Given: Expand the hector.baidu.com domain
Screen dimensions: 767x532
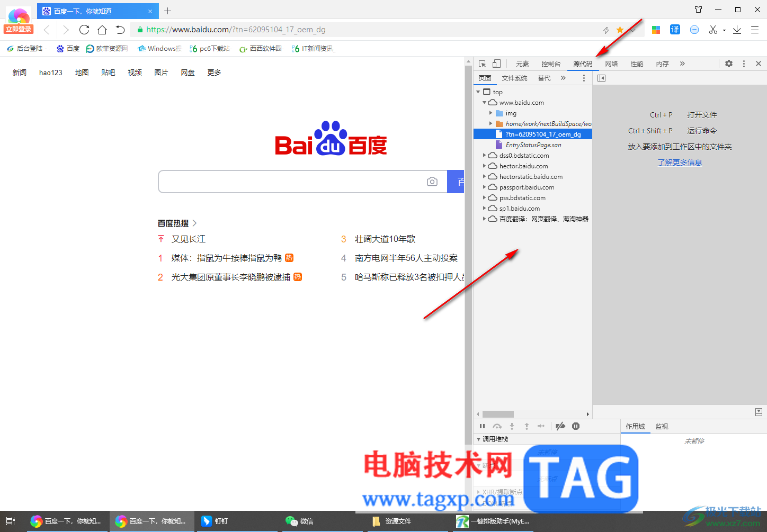Looking at the screenshot, I should 484,166.
